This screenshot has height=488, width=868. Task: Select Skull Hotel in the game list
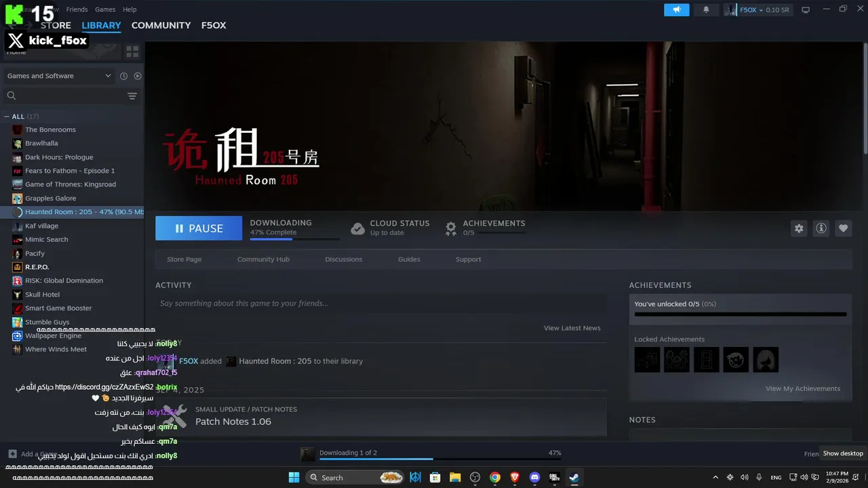click(42, 294)
